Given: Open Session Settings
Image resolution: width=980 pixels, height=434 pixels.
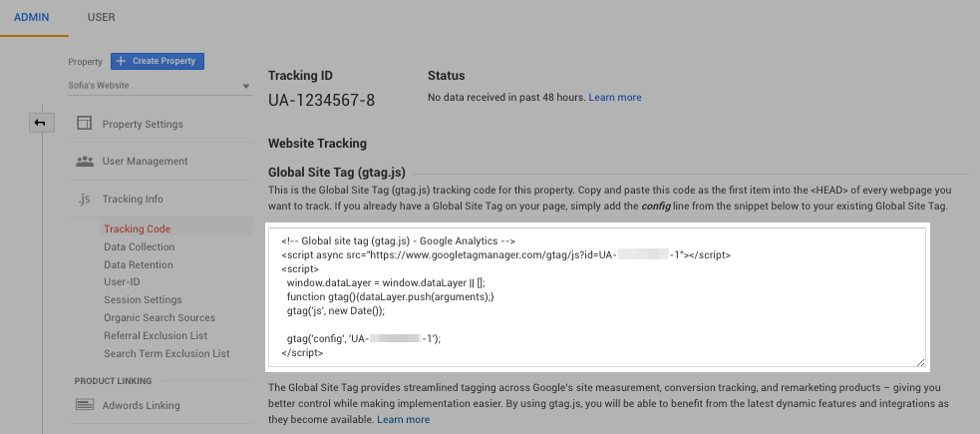Looking at the screenshot, I should [x=143, y=299].
